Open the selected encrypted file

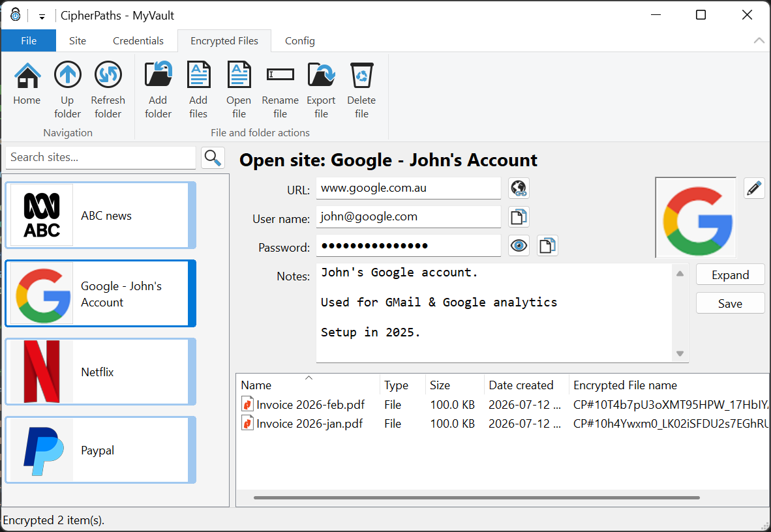coord(239,89)
